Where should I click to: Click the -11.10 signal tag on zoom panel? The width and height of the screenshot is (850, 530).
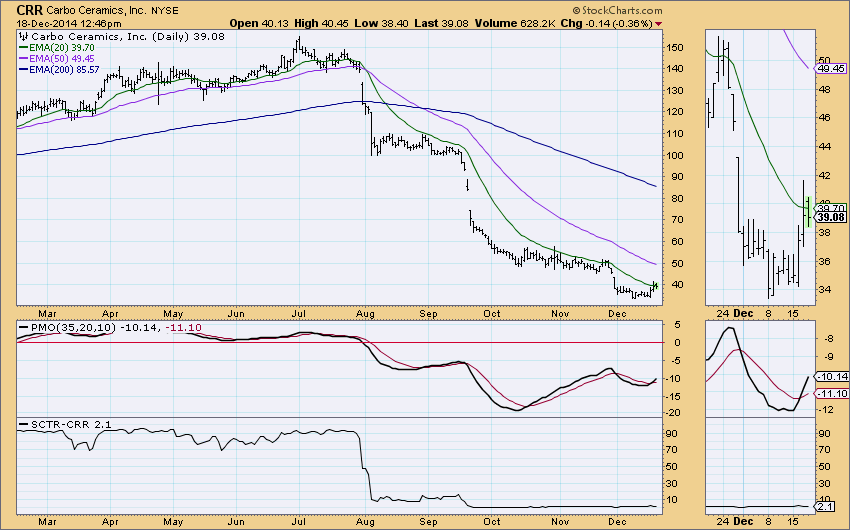832,393
